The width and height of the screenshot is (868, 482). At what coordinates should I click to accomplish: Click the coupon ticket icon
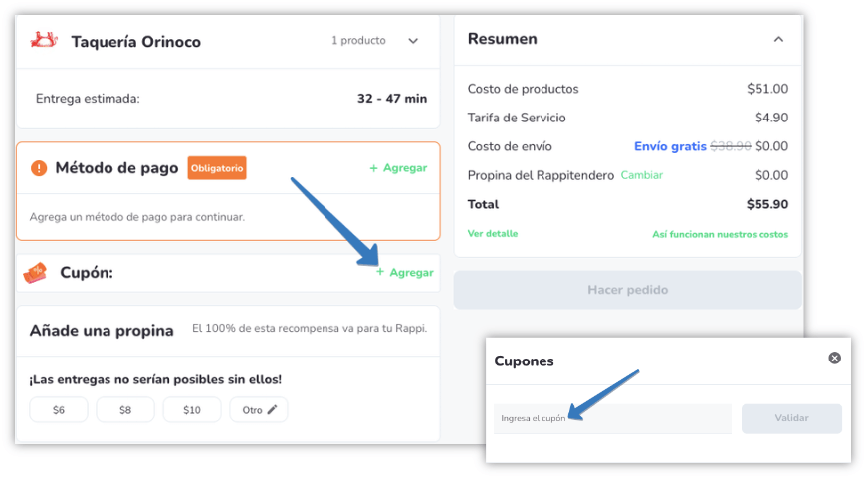point(36,272)
